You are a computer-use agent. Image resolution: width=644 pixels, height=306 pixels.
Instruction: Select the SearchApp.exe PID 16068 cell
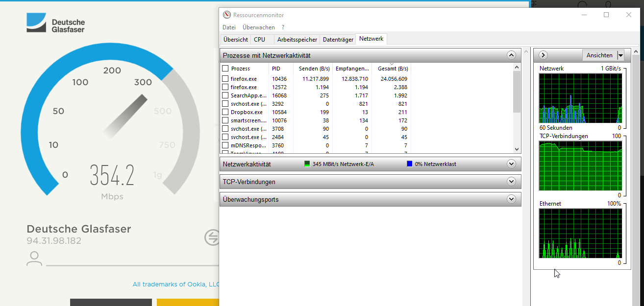(x=279, y=95)
